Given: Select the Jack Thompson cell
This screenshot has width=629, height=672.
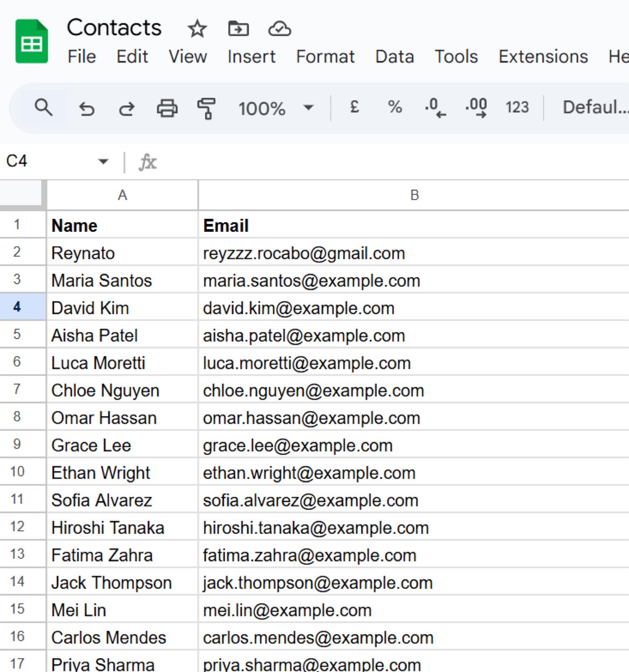Looking at the screenshot, I should [122, 582].
